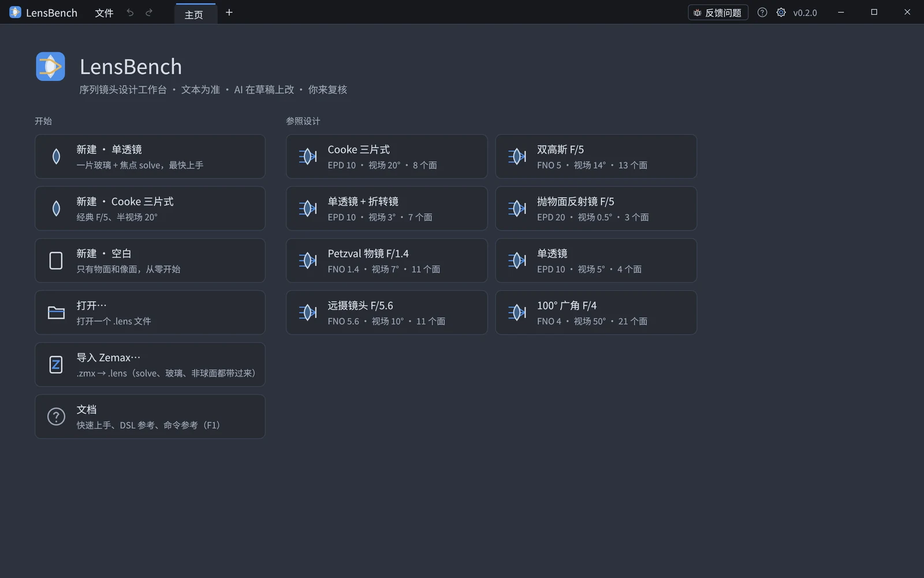Click the redo arrow in title bar
The height and width of the screenshot is (578, 924).
149,13
